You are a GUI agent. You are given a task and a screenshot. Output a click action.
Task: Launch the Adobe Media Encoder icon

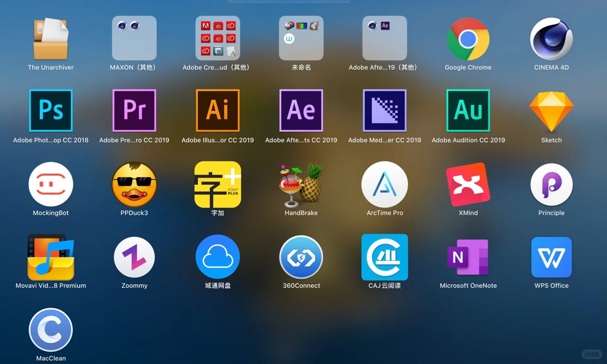(x=385, y=110)
